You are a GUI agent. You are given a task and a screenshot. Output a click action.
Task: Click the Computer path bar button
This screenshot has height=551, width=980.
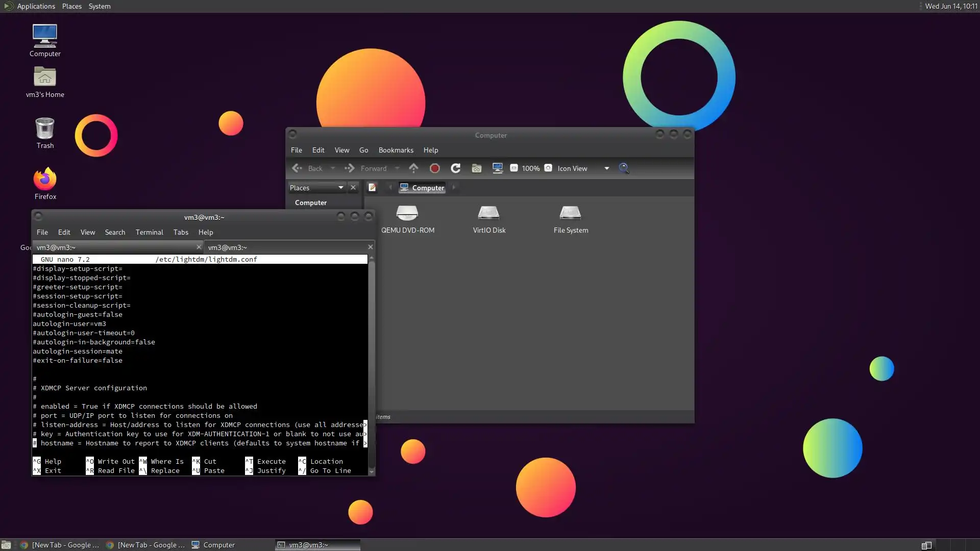[x=422, y=188]
